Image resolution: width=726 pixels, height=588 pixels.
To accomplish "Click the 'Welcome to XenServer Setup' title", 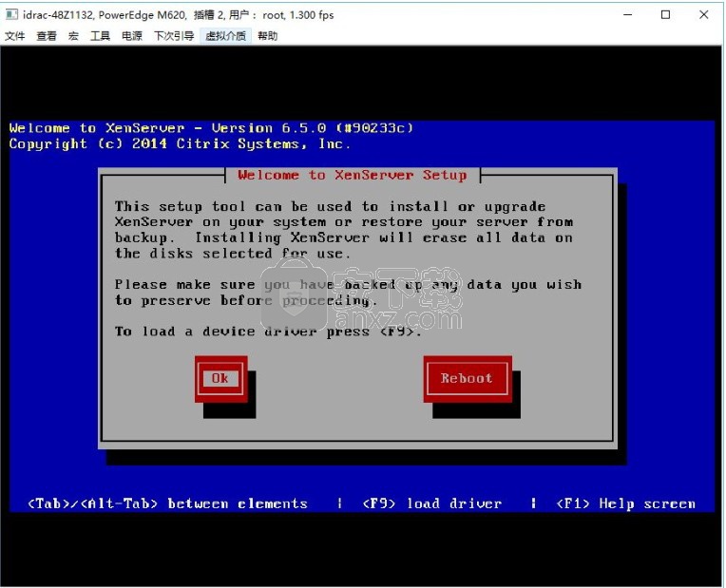I will tap(353, 175).
